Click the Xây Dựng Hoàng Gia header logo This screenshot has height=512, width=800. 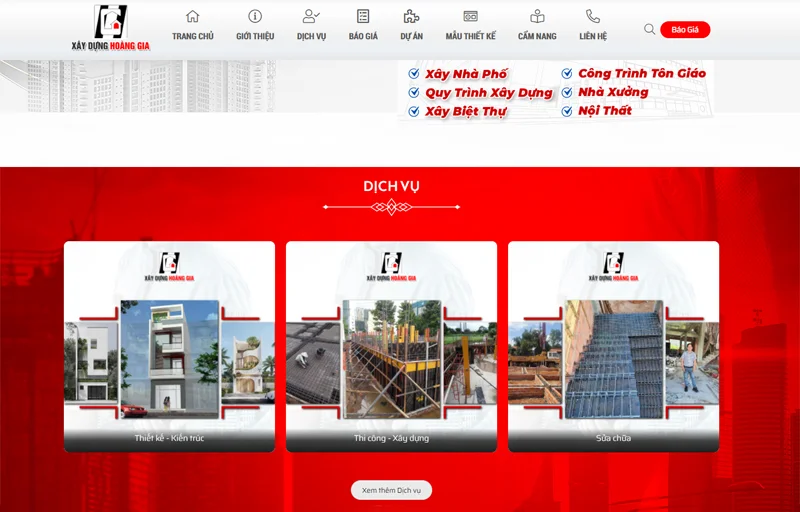(x=111, y=28)
